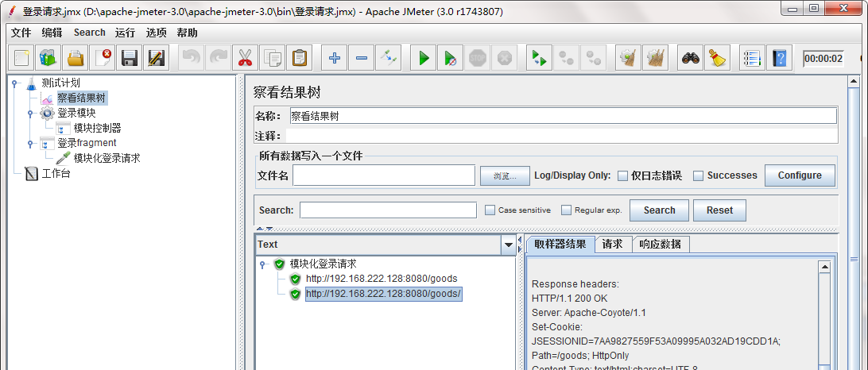Click the Search text input field
This screenshot has width=868, height=370.
pyautogui.click(x=388, y=210)
